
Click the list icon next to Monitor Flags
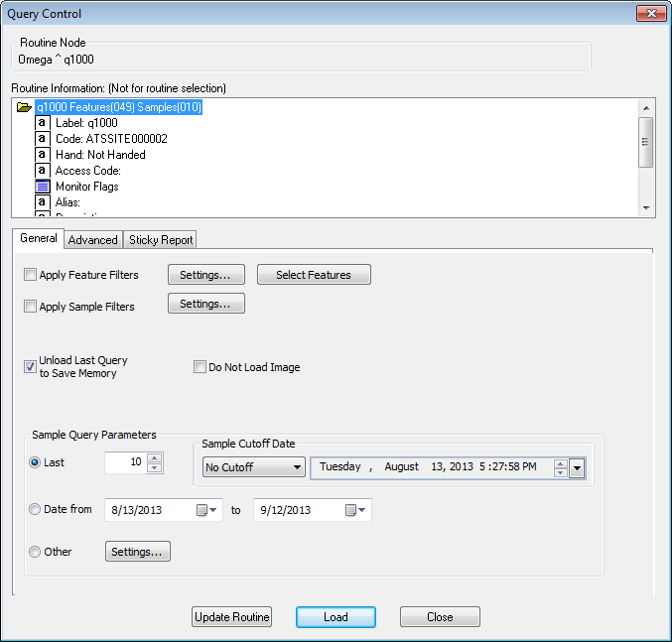point(43,187)
